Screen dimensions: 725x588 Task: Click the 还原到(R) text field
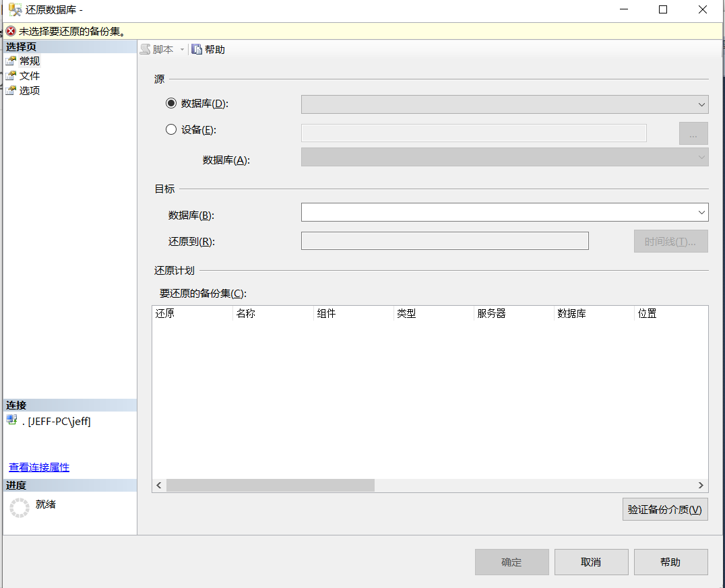(x=445, y=241)
